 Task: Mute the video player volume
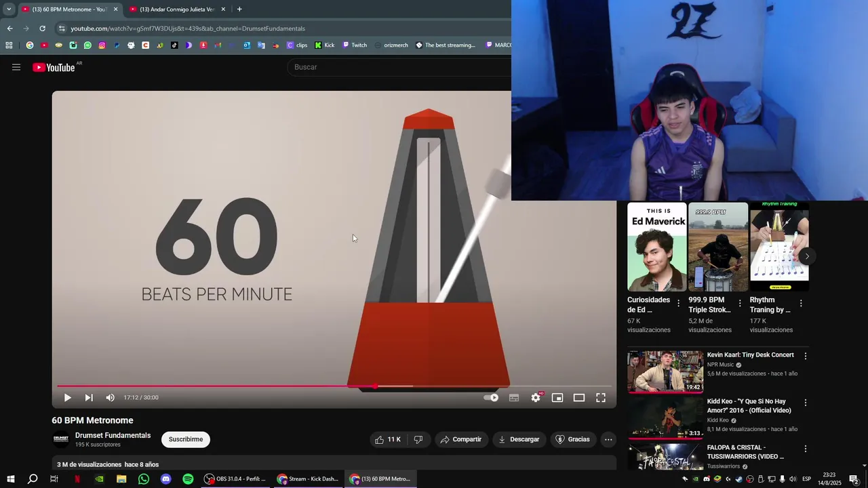110,398
